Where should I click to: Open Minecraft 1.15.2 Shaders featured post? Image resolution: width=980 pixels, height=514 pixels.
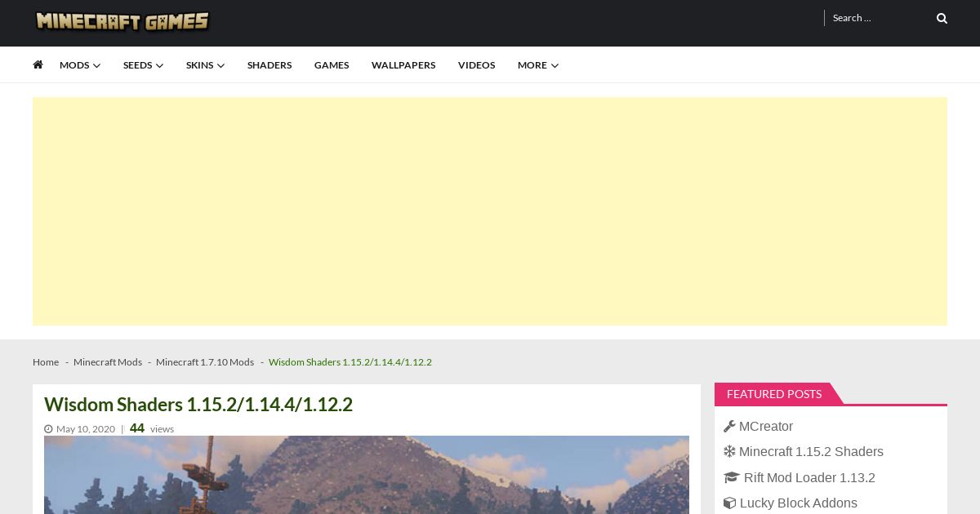(811, 451)
